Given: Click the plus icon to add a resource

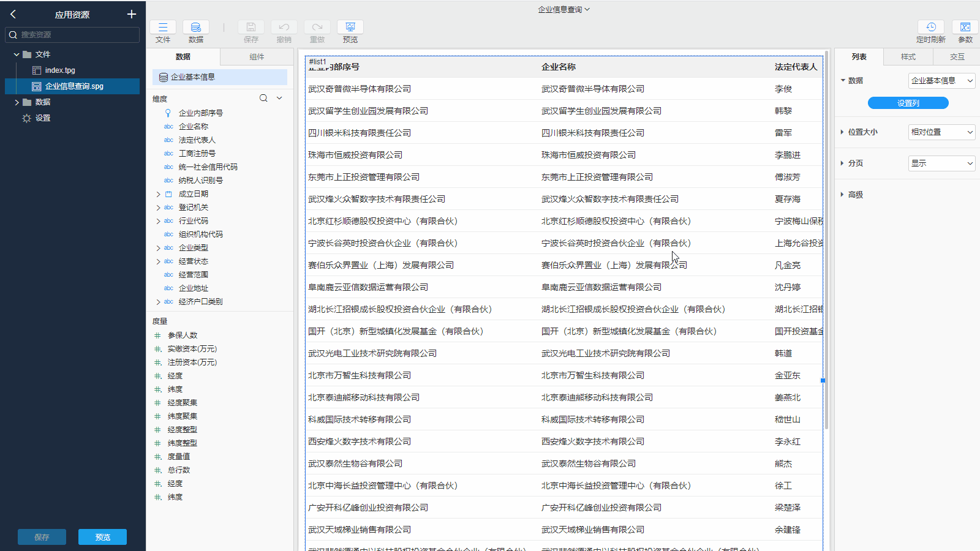Looking at the screenshot, I should tap(131, 14).
